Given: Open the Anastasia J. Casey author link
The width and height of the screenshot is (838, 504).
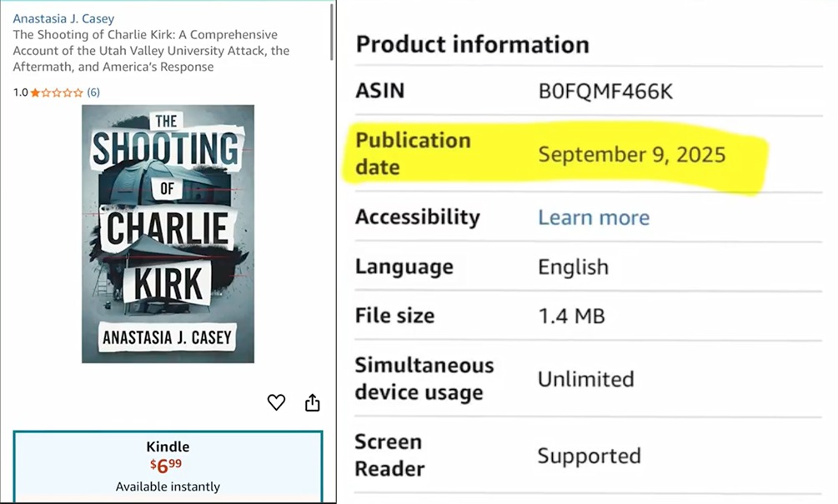Looking at the screenshot, I should (63, 18).
